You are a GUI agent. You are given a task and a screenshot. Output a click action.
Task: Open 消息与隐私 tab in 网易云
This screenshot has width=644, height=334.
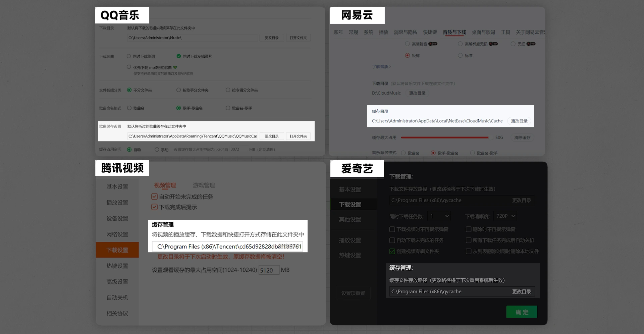tap(406, 32)
